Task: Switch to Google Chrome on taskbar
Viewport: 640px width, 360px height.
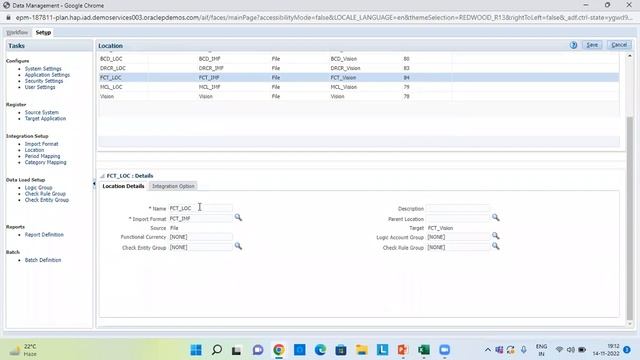Action: point(279,350)
